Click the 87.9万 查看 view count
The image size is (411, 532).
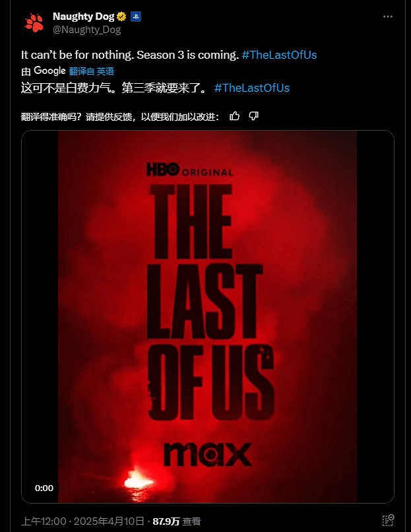point(177,521)
